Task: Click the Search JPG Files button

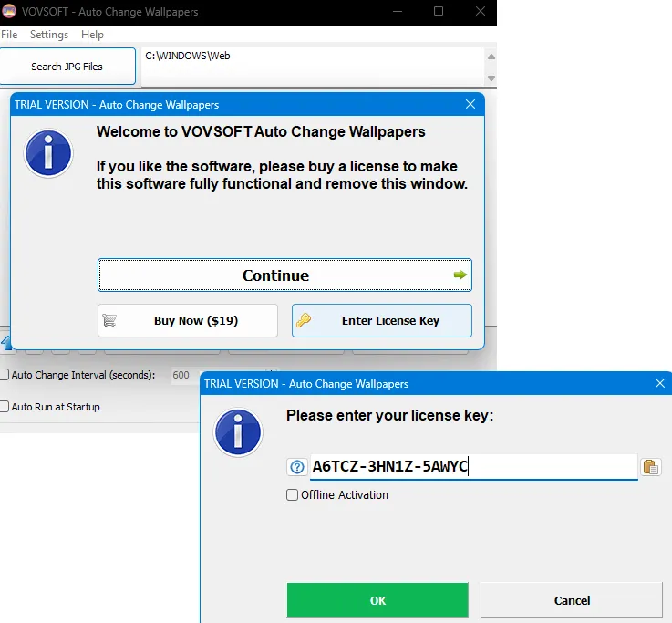Action: coord(67,67)
